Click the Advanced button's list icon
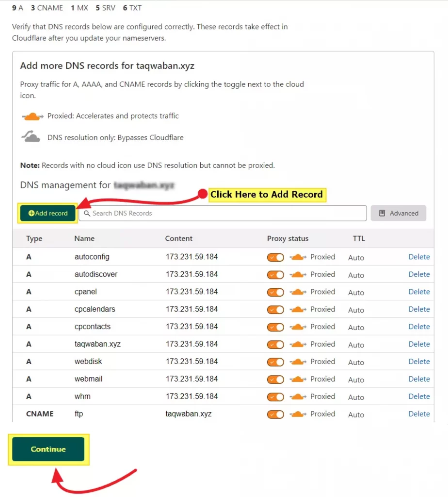The width and height of the screenshot is (448, 497). (382, 213)
